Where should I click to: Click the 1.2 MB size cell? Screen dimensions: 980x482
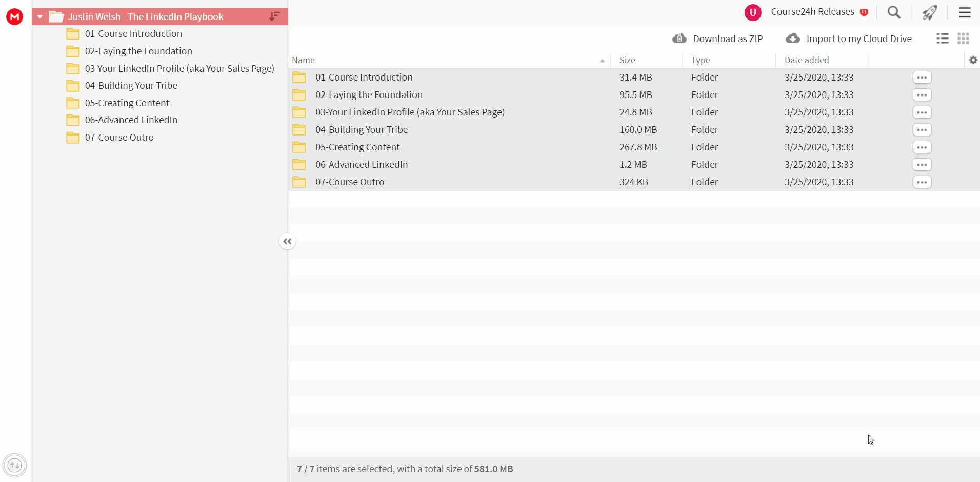[633, 165]
